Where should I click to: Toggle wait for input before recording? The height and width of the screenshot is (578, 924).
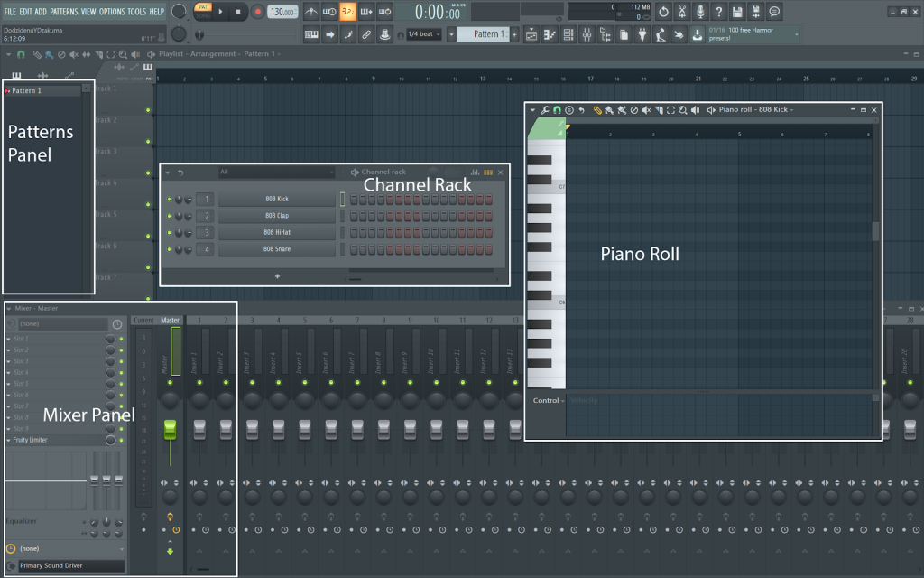[329, 11]
